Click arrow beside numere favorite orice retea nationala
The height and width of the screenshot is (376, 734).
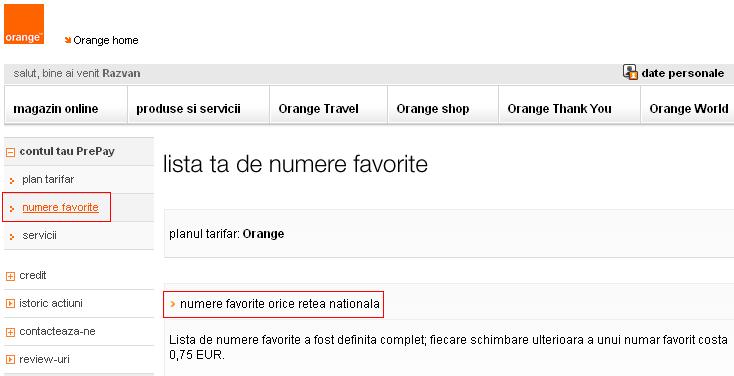click(173, 304)
